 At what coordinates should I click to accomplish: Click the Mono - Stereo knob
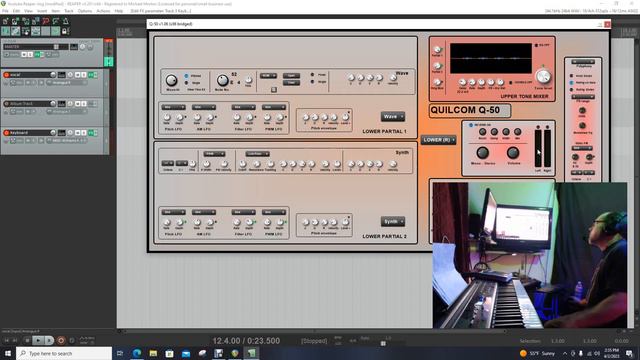pos(482,153)
